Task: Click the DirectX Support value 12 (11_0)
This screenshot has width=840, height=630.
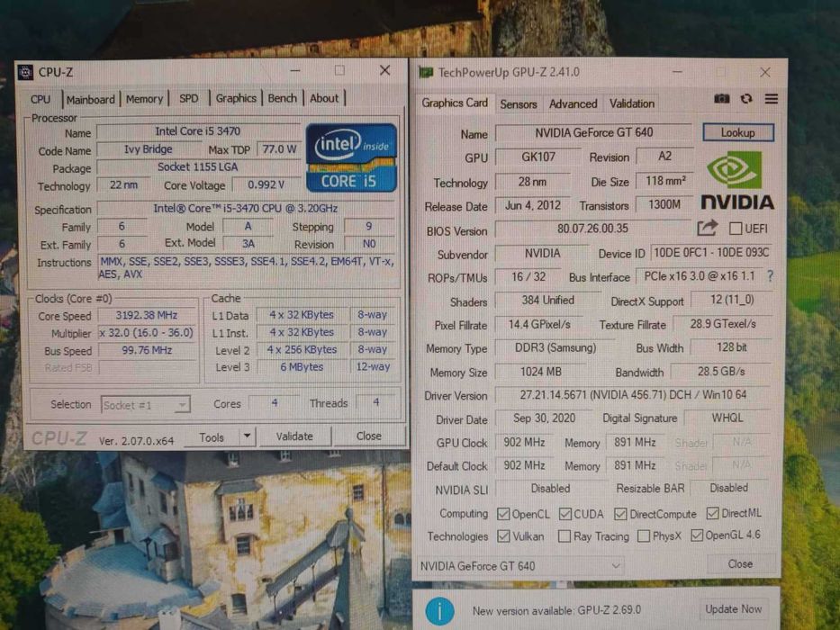Action: click(732, 300)
